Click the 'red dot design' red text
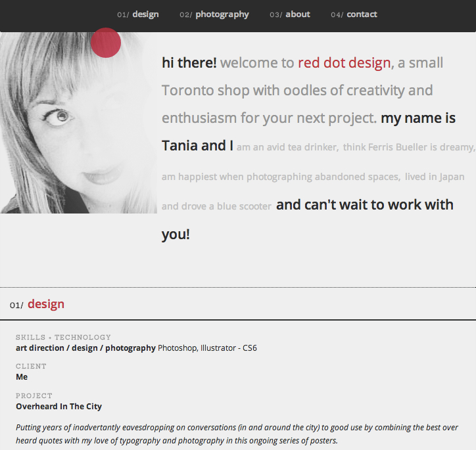The height and width of the screenshot is (450, 476). pos(345,63)
